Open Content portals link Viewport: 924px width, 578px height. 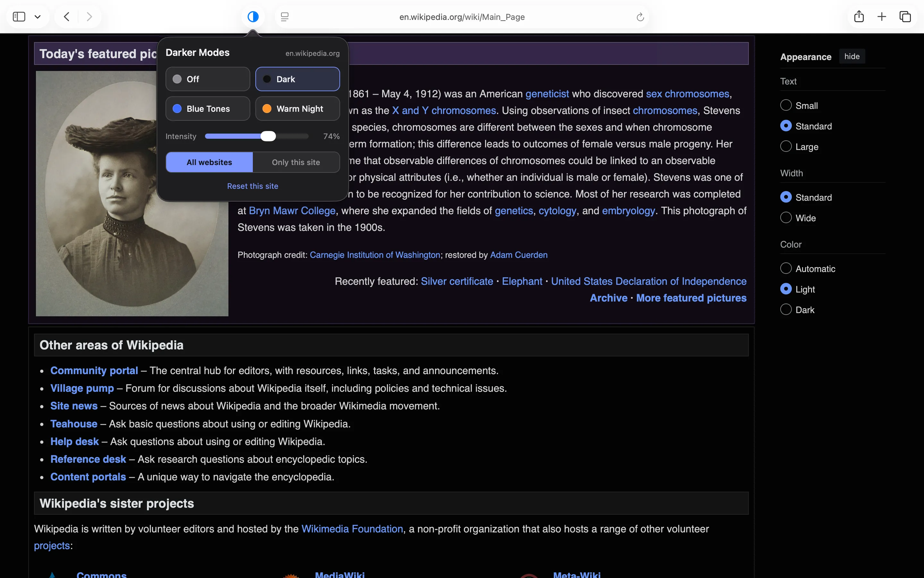(88, 477)
